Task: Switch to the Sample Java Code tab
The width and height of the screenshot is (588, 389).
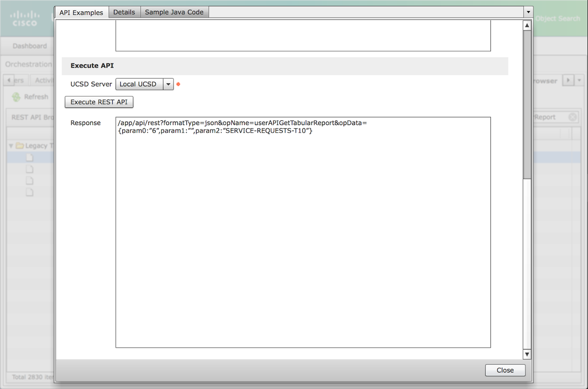Action: 174,12
